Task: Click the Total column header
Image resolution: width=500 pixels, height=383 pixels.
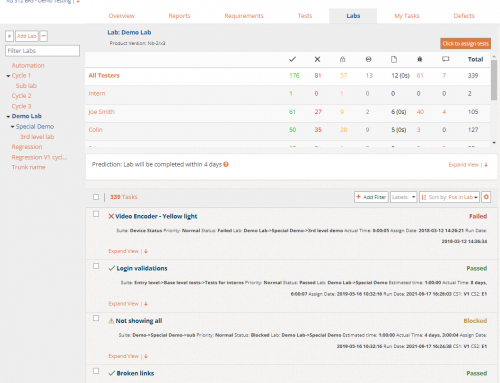Action: [x=475, y=59]
